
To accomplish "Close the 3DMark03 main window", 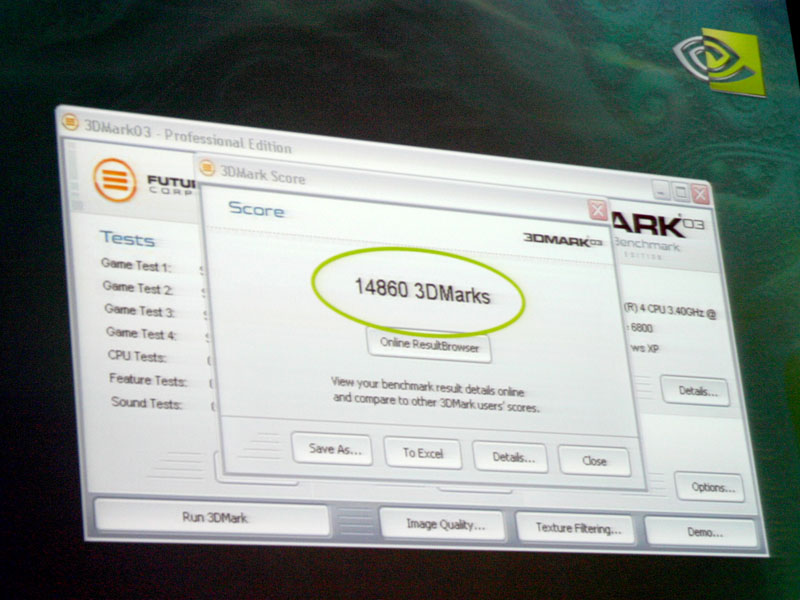I will pos(700,194).
